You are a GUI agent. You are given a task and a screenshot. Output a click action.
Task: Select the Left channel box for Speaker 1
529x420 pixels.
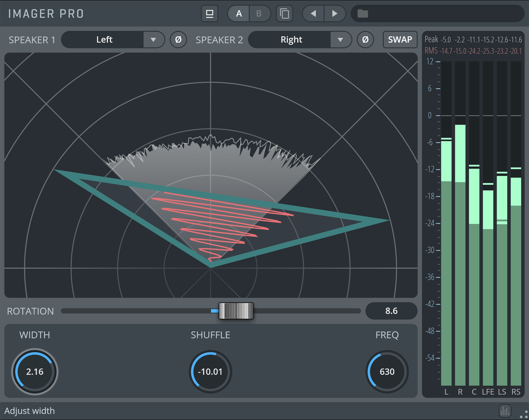coord(104,40)
